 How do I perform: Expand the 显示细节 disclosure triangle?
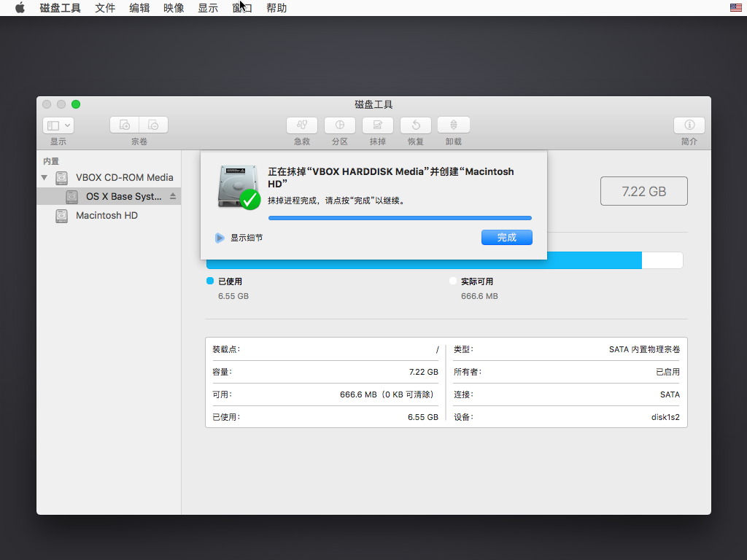[220, 238]
